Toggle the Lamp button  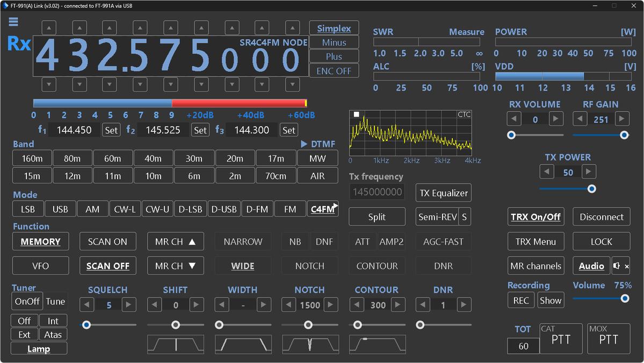(39, 349)
